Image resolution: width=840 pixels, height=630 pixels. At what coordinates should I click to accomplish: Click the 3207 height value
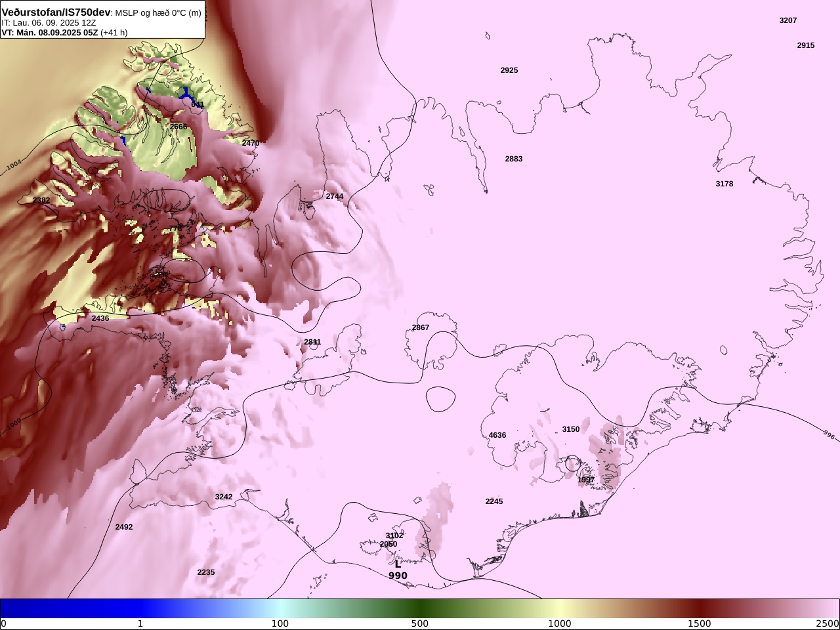[788, 20]
